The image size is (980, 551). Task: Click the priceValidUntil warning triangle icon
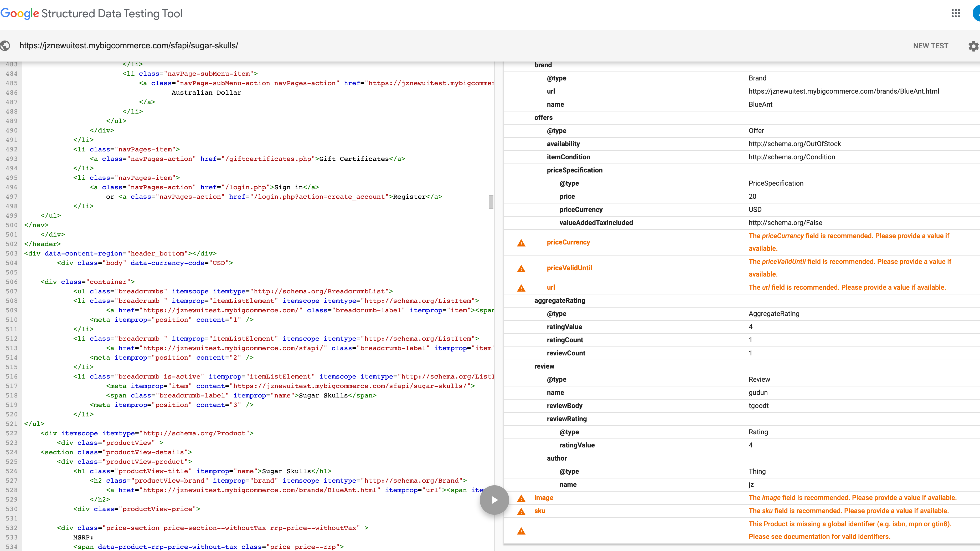[521, 269]
